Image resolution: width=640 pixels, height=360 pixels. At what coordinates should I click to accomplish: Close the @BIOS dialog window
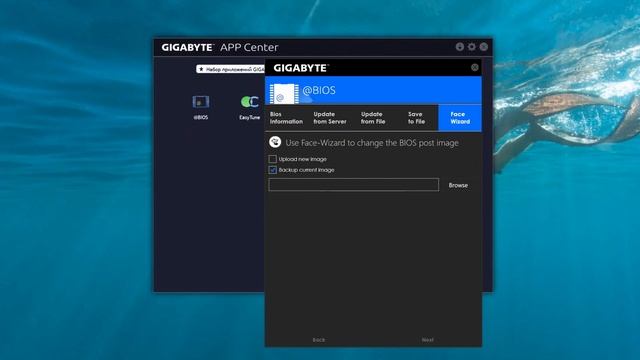point(474,67)
